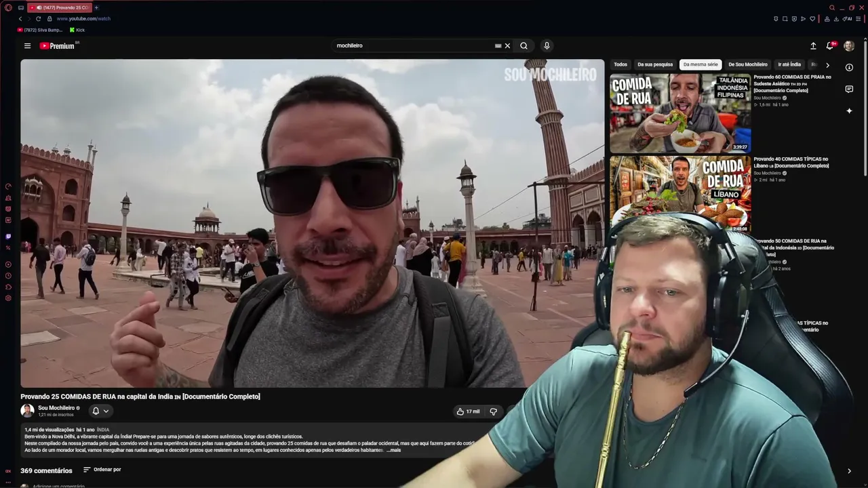Screen dimensions: 868x488
Task: Click the '1,4 mi de visualizações' text
Action: point(50,430)
